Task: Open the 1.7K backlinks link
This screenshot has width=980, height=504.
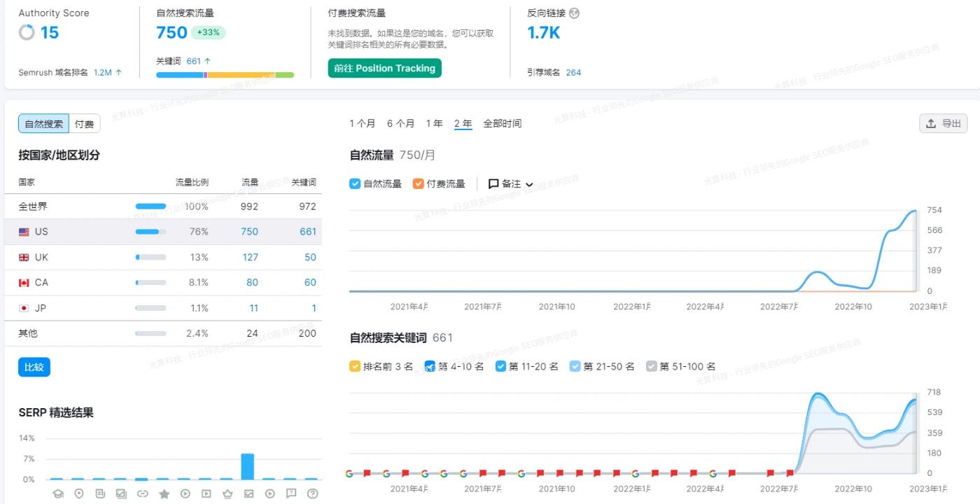Action: (544, 31)
